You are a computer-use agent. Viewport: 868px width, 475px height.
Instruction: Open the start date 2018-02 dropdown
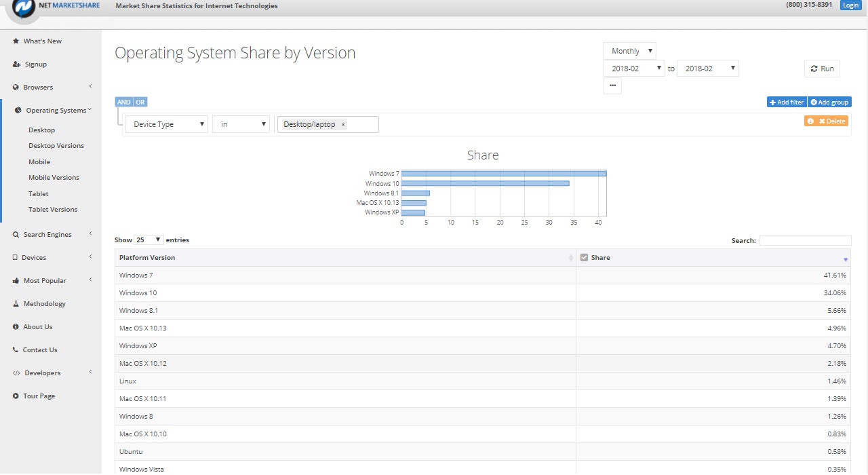click(634, 69)
